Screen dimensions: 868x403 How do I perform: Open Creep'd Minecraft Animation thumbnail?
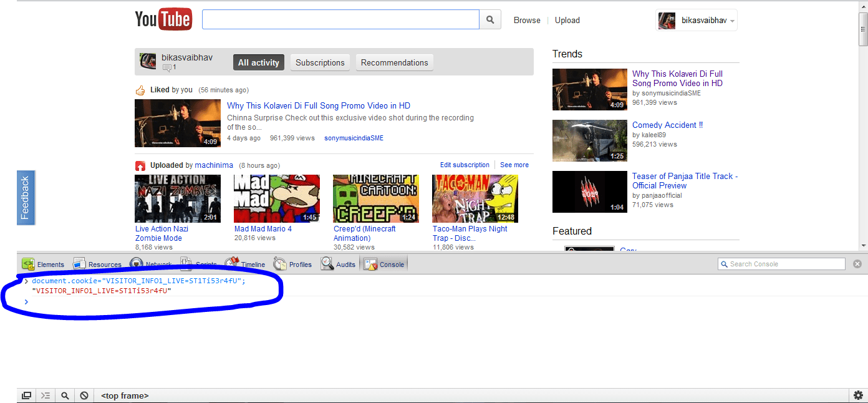(376, 198)
